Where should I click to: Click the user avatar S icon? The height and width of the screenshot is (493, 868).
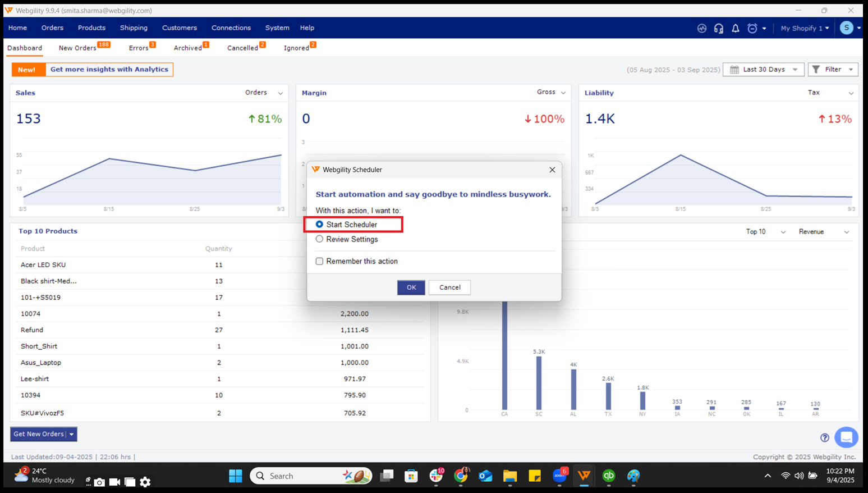pos(846,28)
